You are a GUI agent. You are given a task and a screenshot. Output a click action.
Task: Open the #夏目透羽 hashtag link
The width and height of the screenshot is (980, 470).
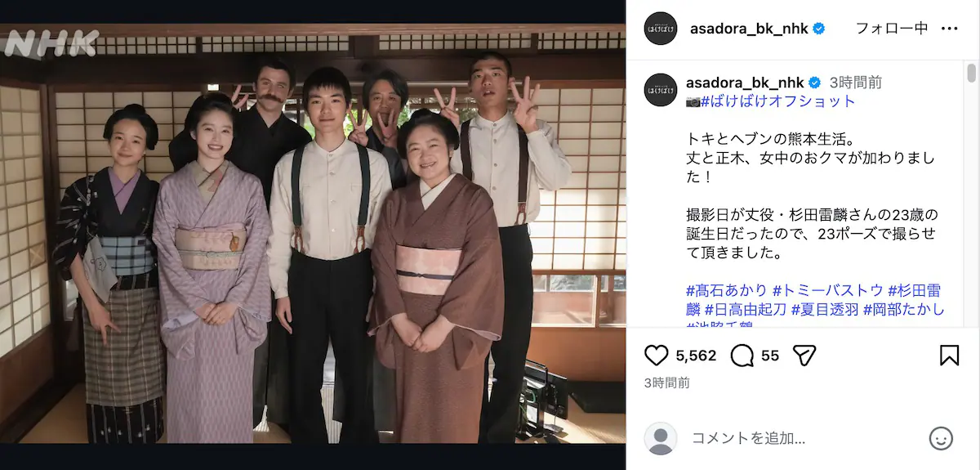[824, 309]
